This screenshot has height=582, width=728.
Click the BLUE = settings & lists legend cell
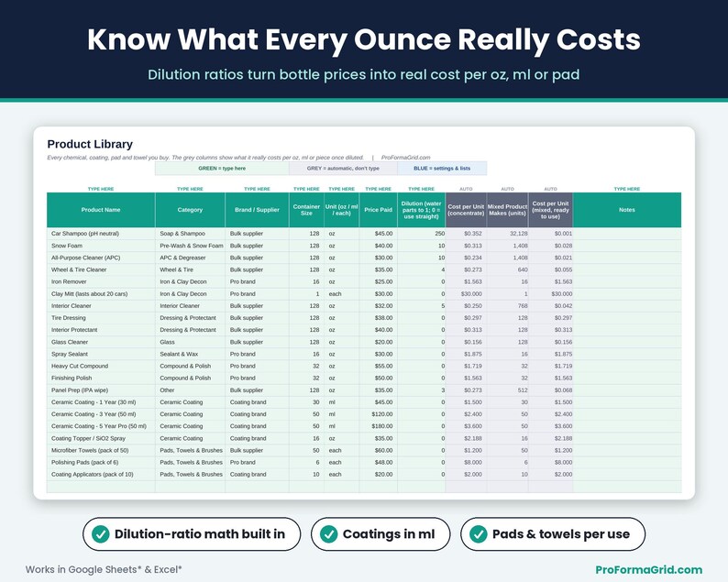click(x=442, y=169)
